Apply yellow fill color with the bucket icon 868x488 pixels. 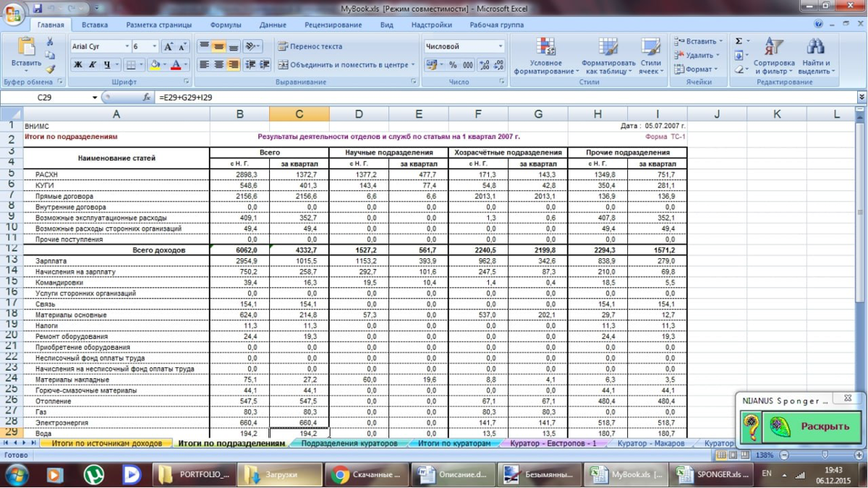pos(154,65)
